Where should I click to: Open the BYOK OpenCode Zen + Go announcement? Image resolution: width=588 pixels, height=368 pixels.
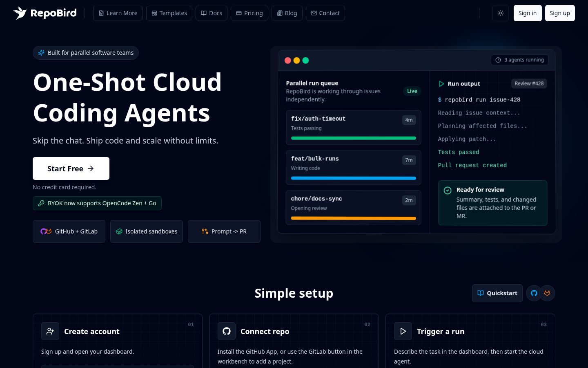coord(97,203)
